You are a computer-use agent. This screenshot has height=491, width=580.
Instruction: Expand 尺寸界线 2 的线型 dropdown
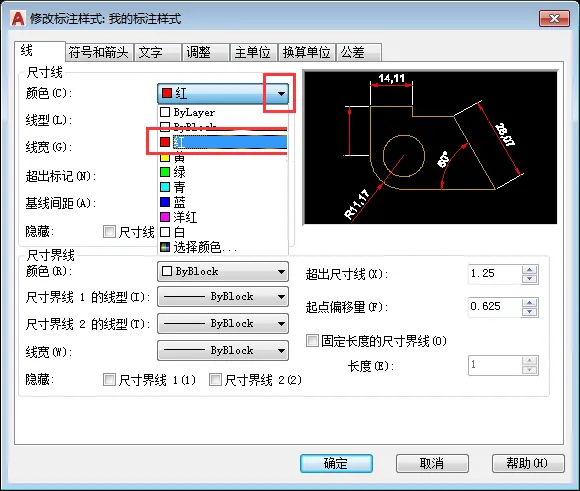tap(223, 324)
